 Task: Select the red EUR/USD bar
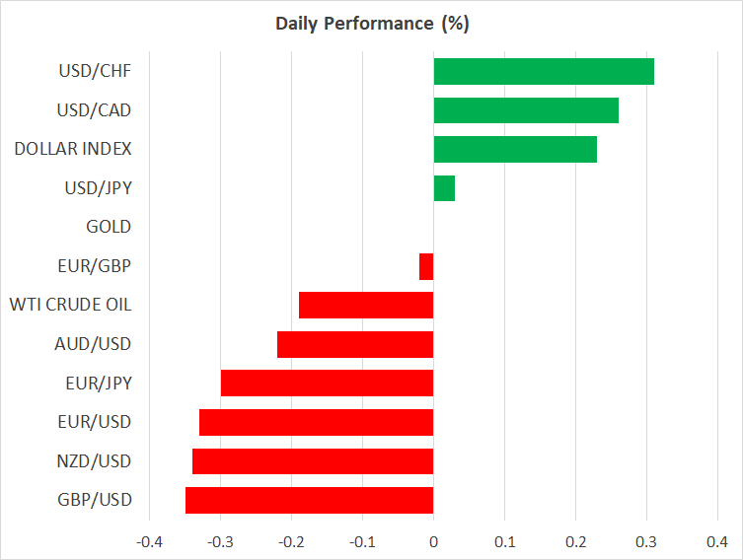(x=316, y=422)
